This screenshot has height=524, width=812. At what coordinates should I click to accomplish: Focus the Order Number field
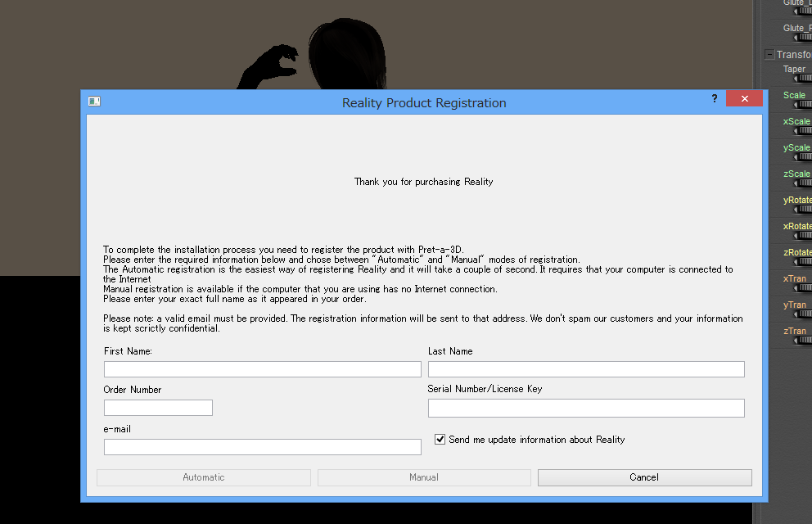(158, 408)
